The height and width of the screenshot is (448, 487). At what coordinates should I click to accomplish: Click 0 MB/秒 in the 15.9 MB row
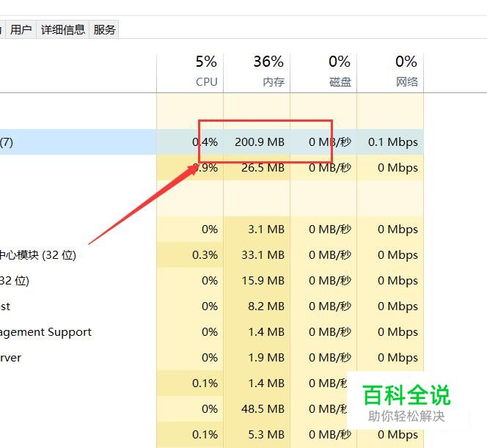click(330, 281)
